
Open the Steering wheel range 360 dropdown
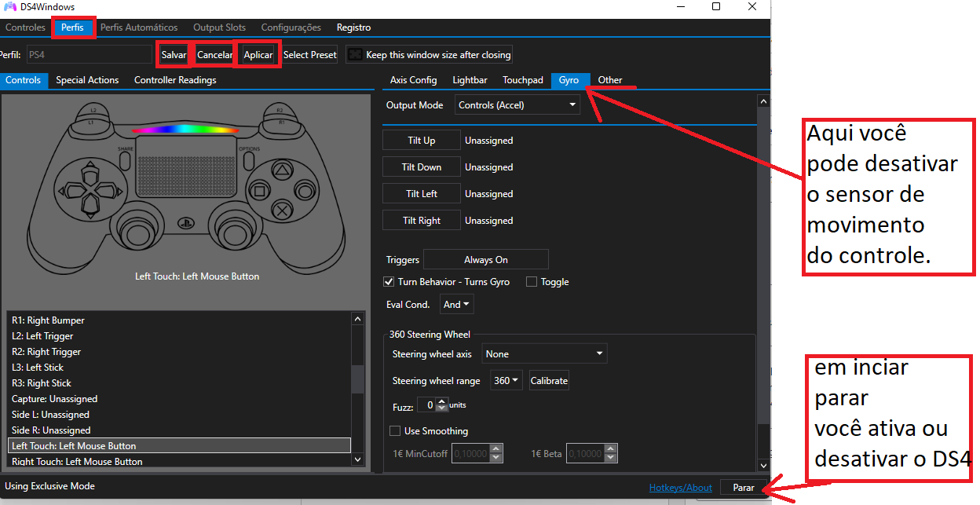(x=506, y=380)
